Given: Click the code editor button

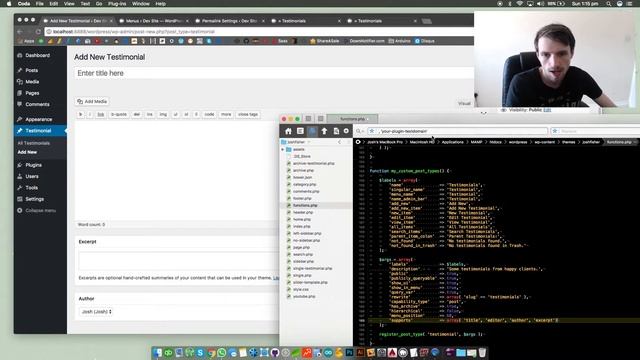Looking at the screenshot, I should (209, 115).
